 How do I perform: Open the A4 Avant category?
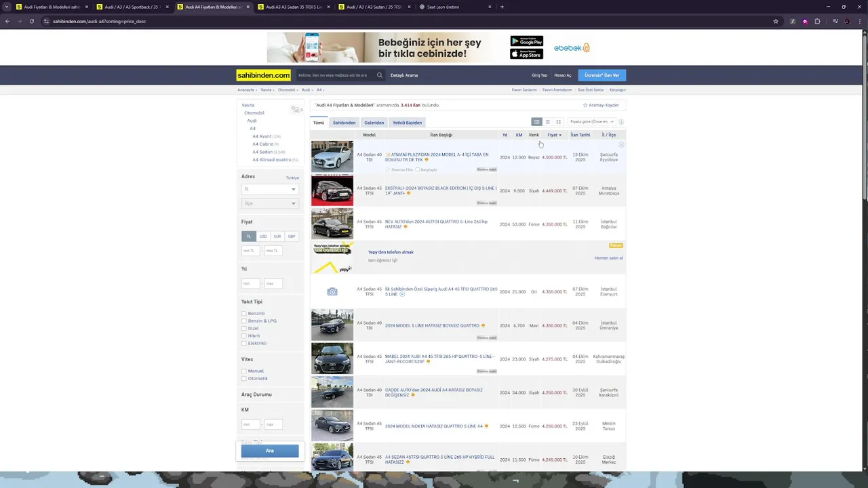click(x=262, y=136)
